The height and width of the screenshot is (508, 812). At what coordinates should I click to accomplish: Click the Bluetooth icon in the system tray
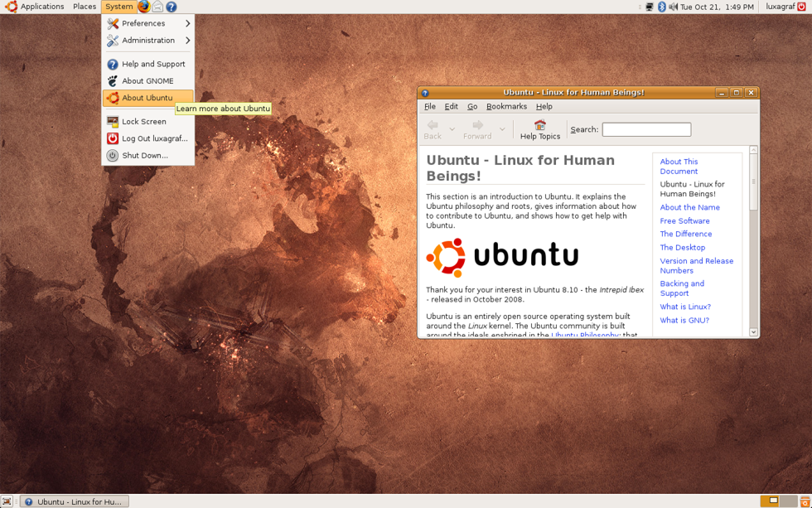[x=661, y=7]
